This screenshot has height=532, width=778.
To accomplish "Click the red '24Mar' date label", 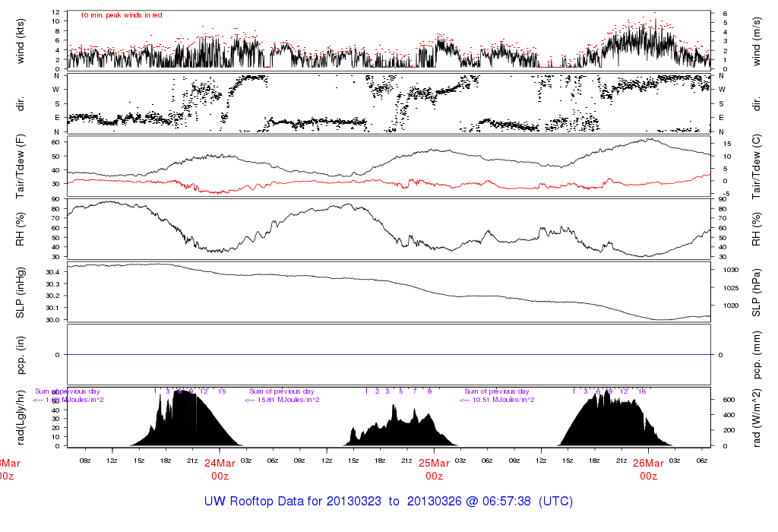I will coord(220,464).
